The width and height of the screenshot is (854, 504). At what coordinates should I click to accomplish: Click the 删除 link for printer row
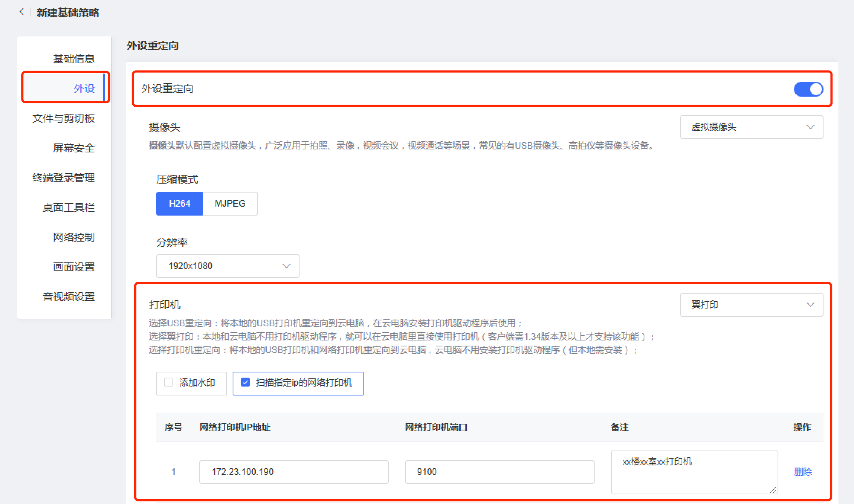coord(803,472)
